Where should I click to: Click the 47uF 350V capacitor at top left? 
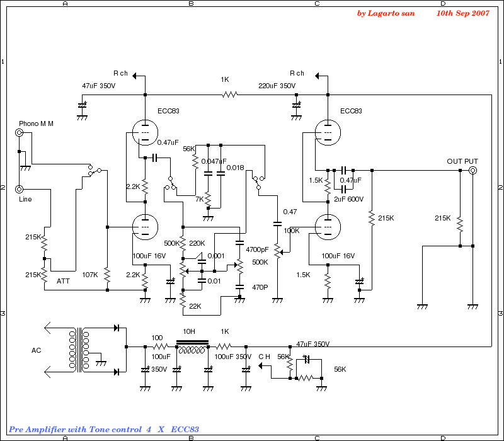82,103
